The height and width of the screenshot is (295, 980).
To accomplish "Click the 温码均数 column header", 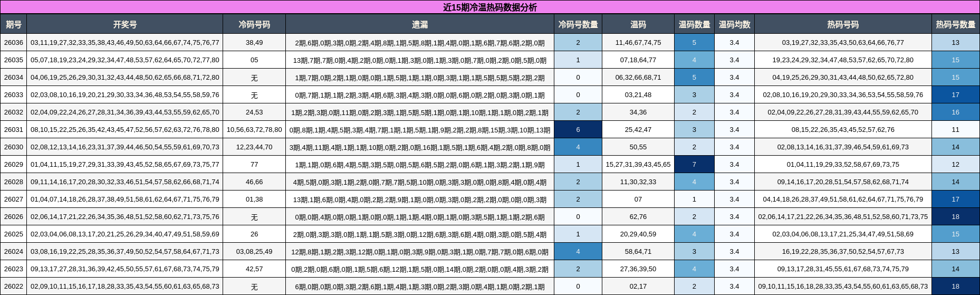I will click(734, 24).
